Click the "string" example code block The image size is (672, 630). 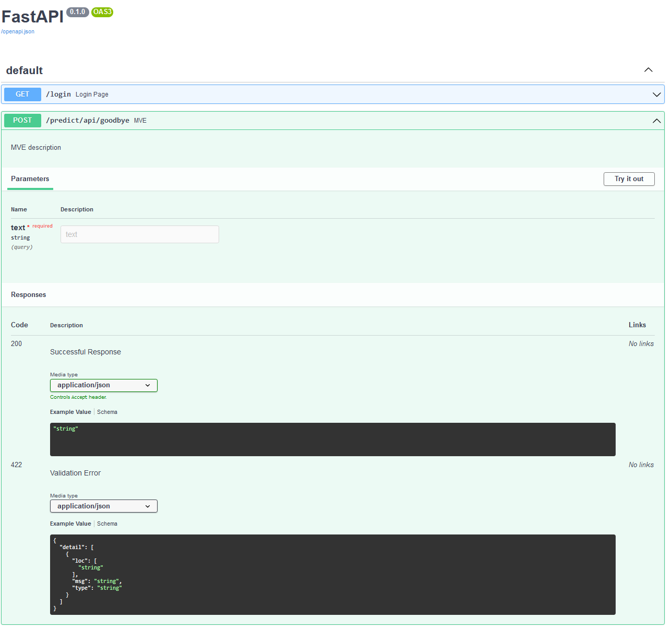coord(333,439)
